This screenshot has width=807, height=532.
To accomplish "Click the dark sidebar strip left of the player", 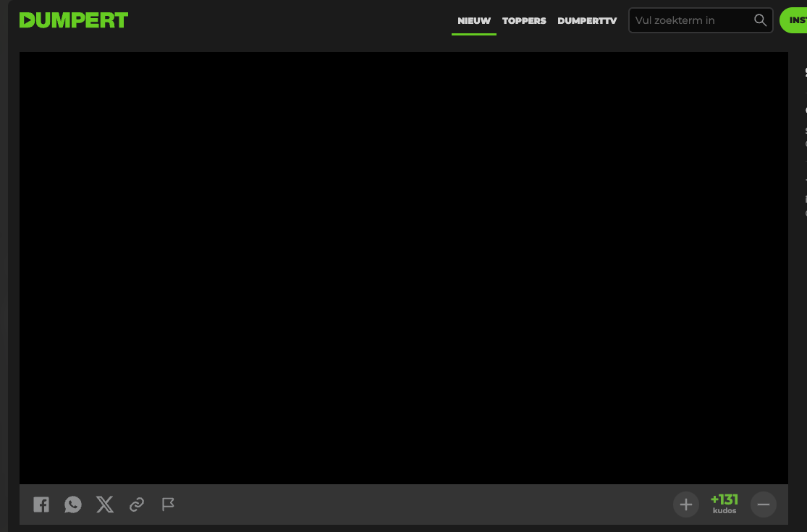I will point(9,290).
